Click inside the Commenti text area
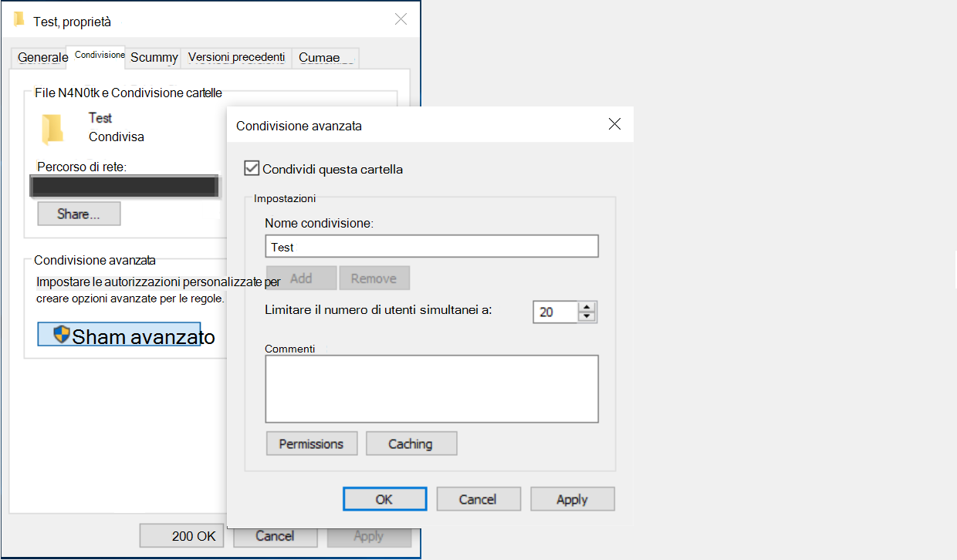The image size is (957, 560). tap(431, 388)
